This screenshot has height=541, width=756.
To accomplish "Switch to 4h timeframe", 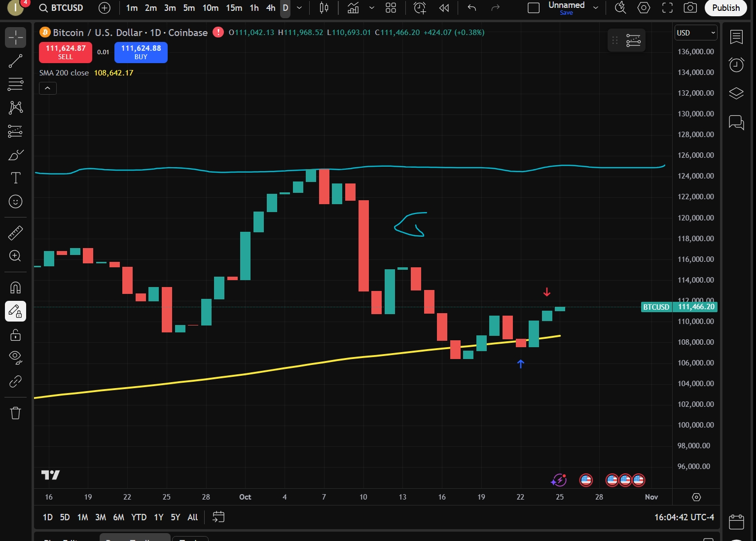I will pos(271,8).
